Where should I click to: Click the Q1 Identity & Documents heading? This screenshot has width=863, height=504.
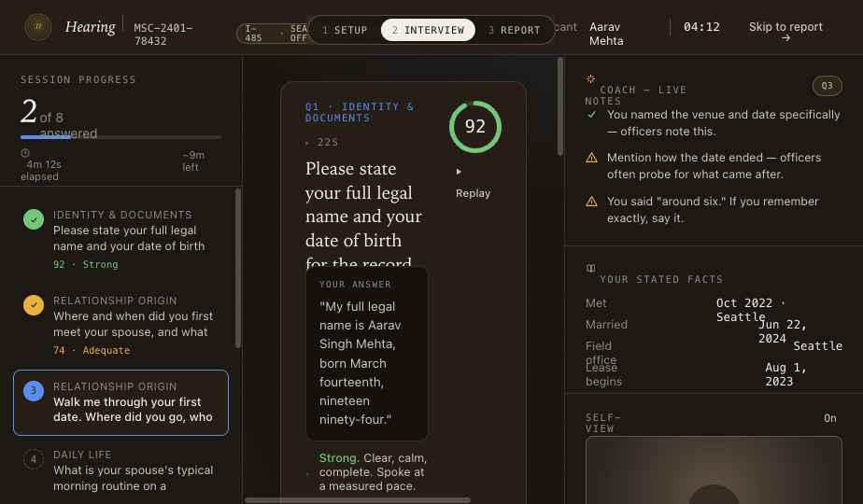click(360, 112)
